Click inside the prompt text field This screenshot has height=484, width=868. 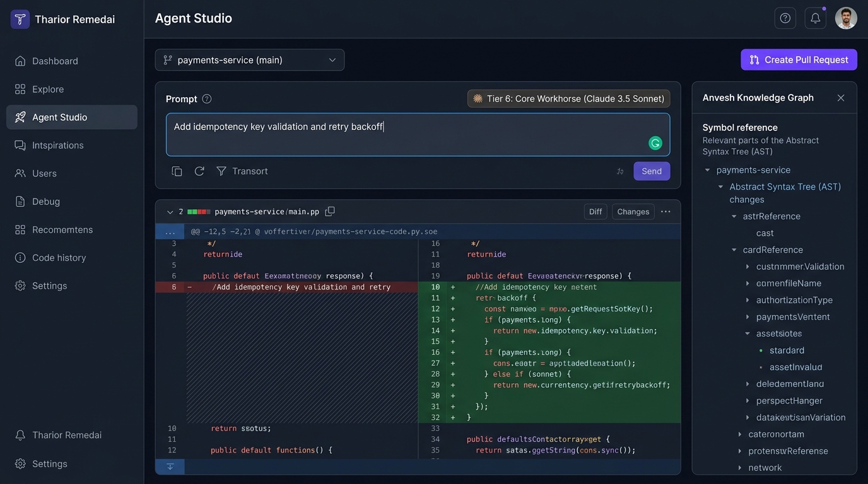(418, 135)
